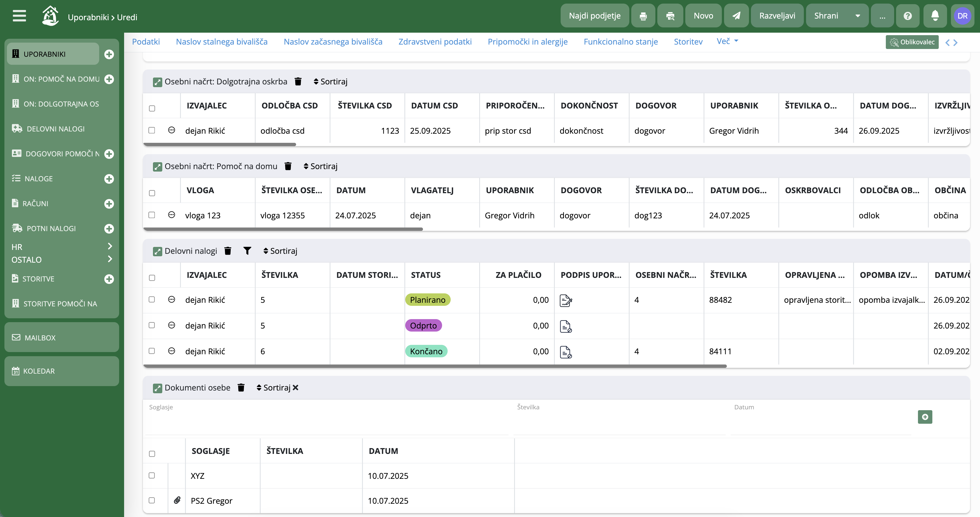Select all rows in Pomoč na domu table
Image resolution: width=980 pixels, height=517 pixels.
152,193
